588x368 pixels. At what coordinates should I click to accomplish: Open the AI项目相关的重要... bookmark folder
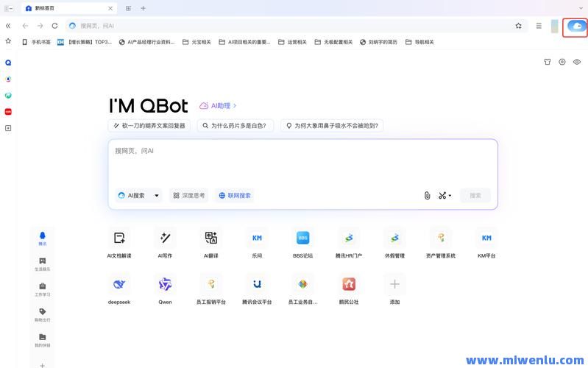(x=244, y=42)
